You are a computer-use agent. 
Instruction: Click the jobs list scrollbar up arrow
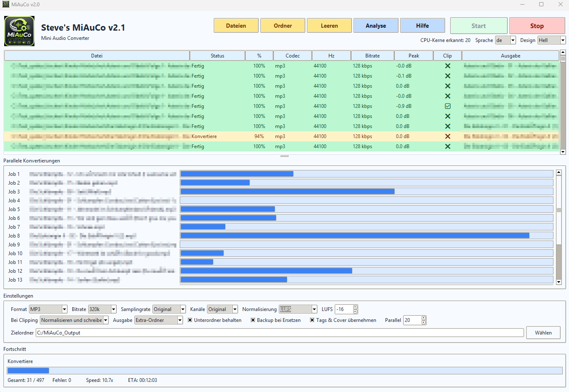click(559, 172)
